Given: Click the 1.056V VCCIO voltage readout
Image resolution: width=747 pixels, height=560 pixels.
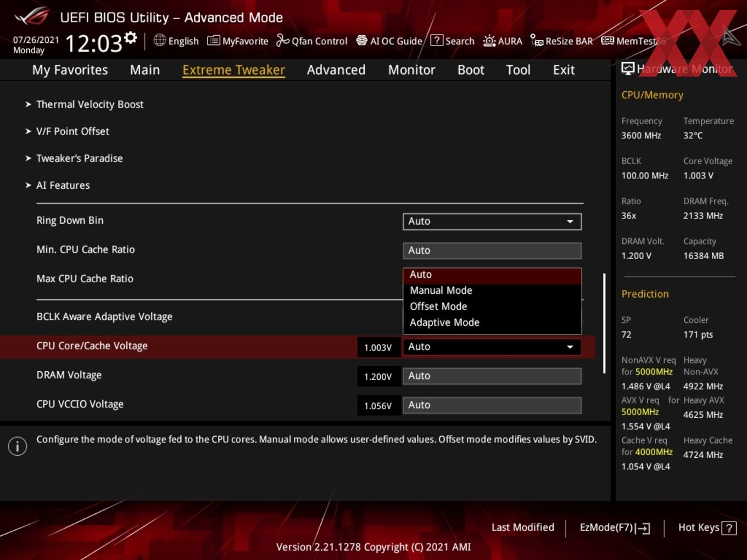Looking at the screenshot, I should click(378, 406).
